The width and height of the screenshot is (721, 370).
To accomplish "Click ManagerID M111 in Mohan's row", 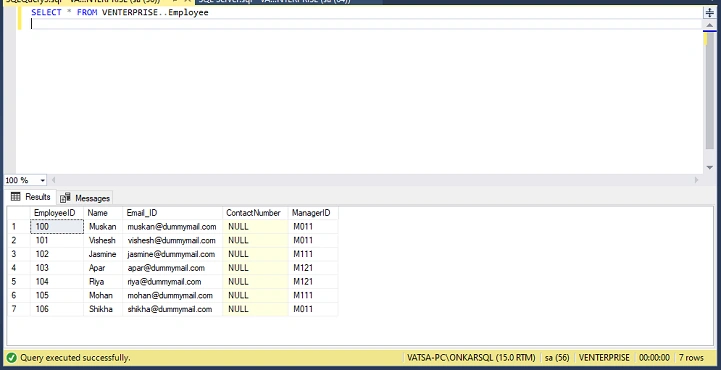I will 313,296.
